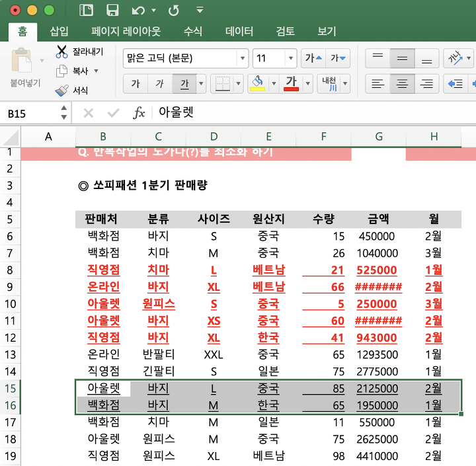
Task: Open the 보기 tab
Action: point(327,31)
